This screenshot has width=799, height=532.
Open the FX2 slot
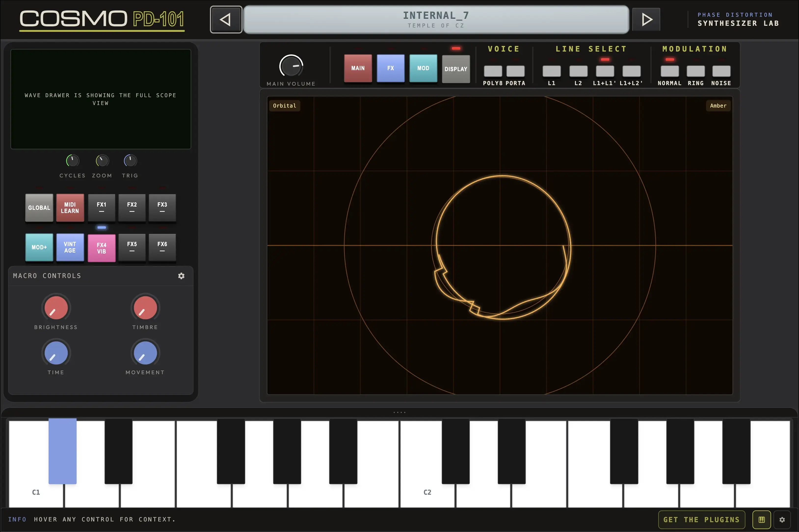tap(132, 208)
